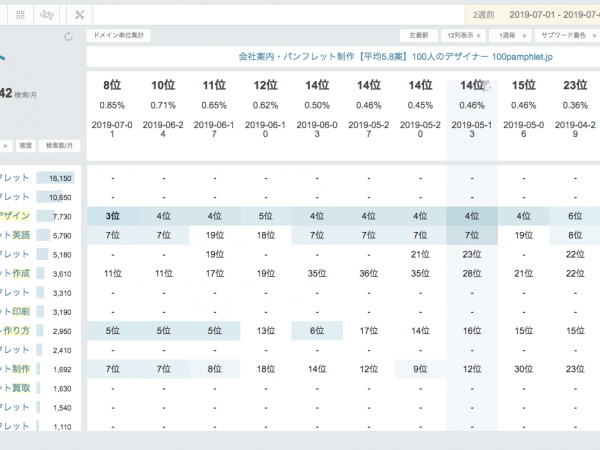Image resolution: width=600 pixels, height=450 pixels.
Task: Click the 23位 column header rank
Action: pos(575,85)
